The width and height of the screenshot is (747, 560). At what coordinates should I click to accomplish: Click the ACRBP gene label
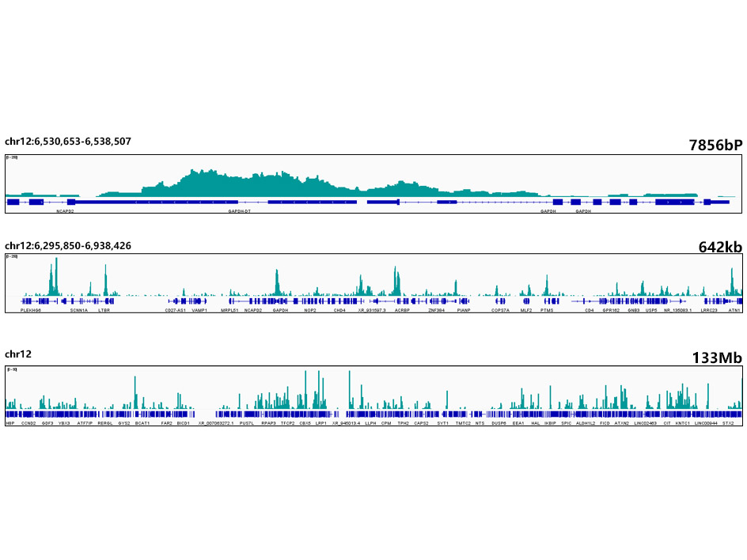(x=402, y=311)
